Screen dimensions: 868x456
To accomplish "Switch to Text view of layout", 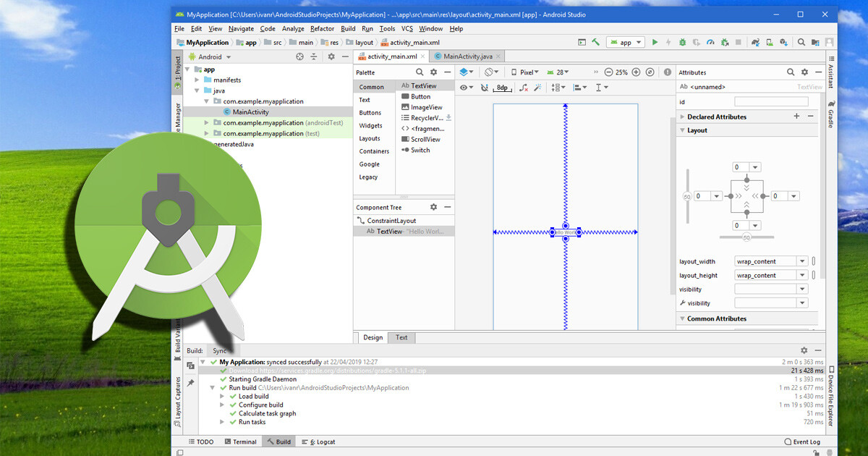I will click(401, 337).
